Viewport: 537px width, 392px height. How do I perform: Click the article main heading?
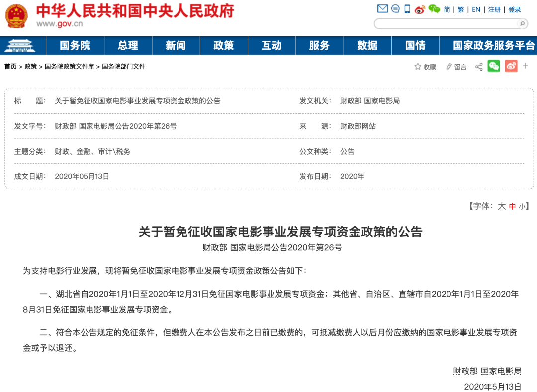[280, 232]
